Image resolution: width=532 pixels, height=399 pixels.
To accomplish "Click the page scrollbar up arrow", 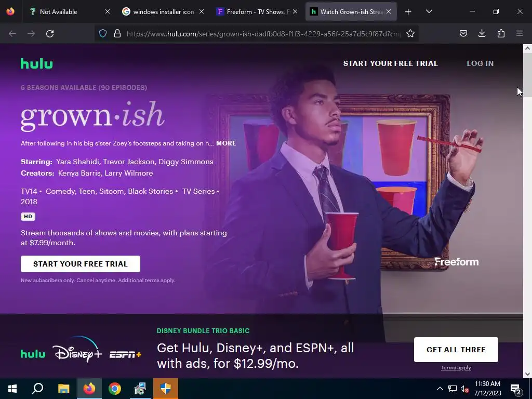I will (527, 48).
